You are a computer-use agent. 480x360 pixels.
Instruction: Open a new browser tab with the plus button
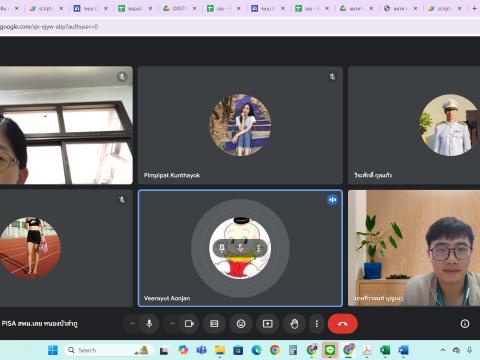[x=474, y=8]
